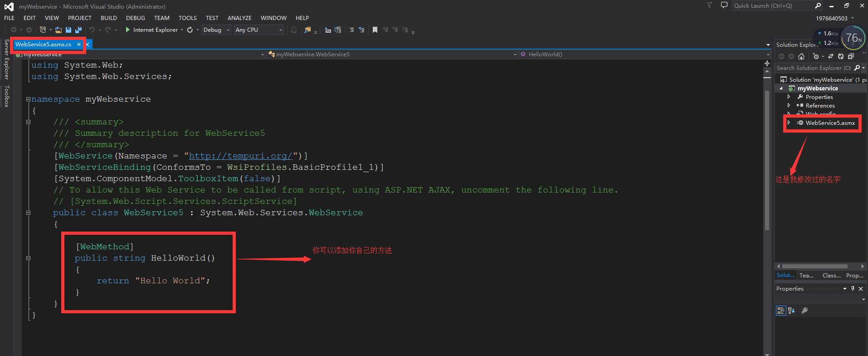The width and height of the screenshot is (868, 356).
Task: Open the ANALYZE menu
Action: 239,18
